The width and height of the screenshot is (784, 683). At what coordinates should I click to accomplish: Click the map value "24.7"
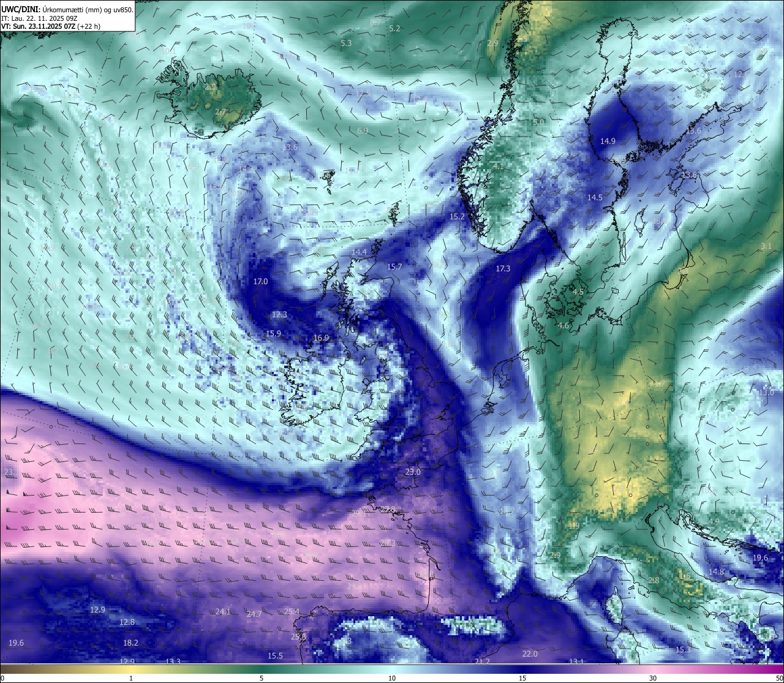pos(254,614)
